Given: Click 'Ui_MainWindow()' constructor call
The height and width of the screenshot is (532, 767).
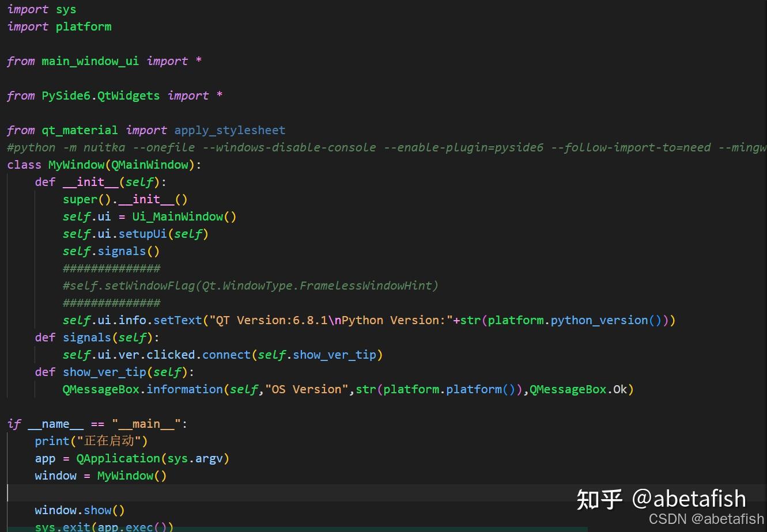Looking at the screenshot, I should coord(184,216).
